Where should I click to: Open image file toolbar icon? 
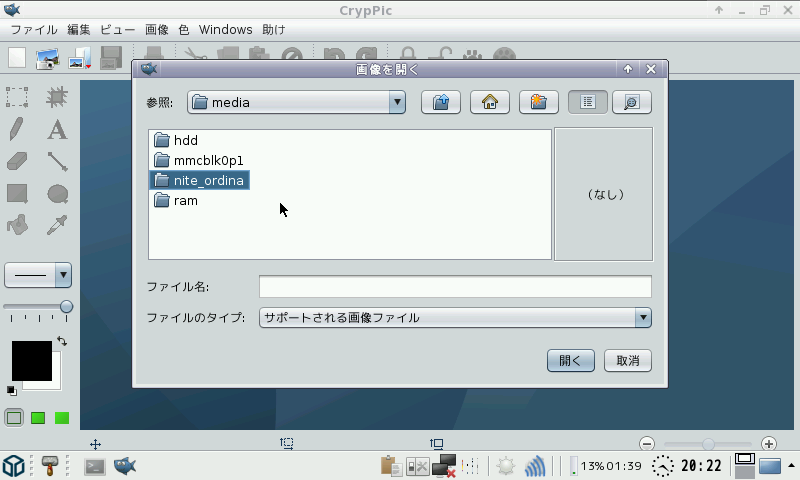click(80, 58)
